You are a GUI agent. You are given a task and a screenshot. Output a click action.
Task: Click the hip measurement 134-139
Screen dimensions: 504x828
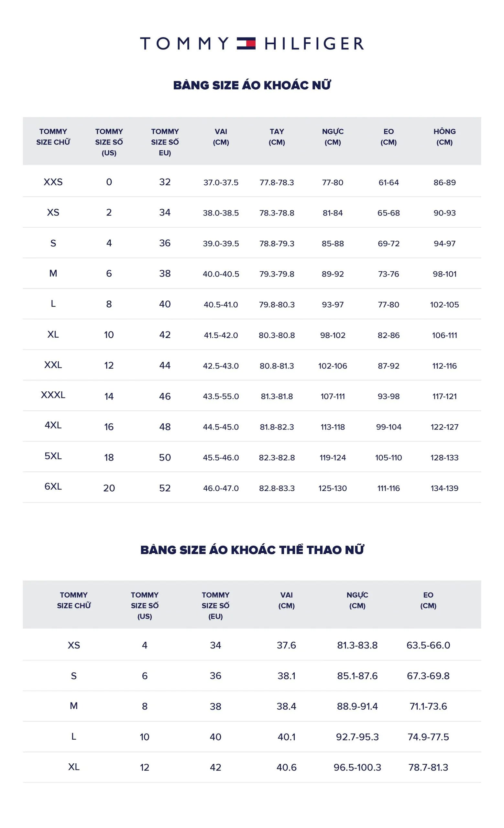tap(444, 488)
